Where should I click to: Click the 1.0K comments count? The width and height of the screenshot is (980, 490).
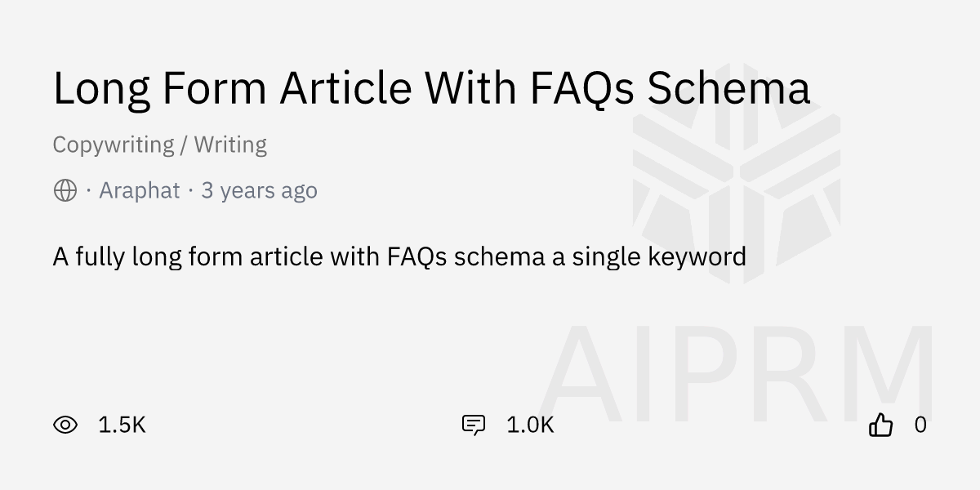530,425
